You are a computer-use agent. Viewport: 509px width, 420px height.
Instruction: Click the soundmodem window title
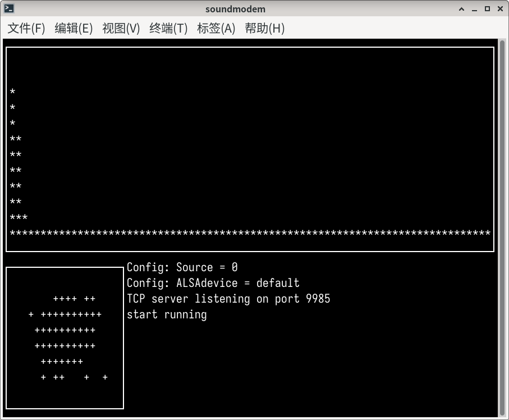(235, 9)
